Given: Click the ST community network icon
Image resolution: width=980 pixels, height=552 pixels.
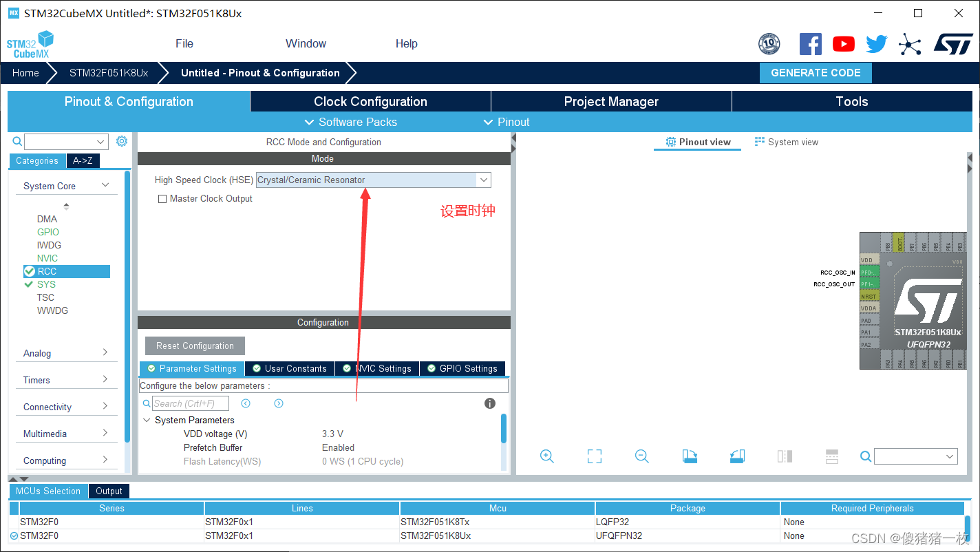Looking at the screenshot, I should 910,45.
